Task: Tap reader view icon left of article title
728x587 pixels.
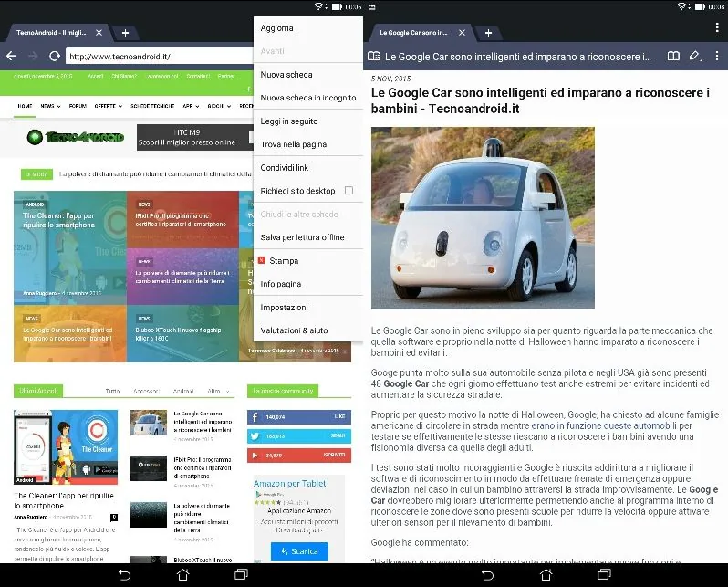Action: point(374,57)
